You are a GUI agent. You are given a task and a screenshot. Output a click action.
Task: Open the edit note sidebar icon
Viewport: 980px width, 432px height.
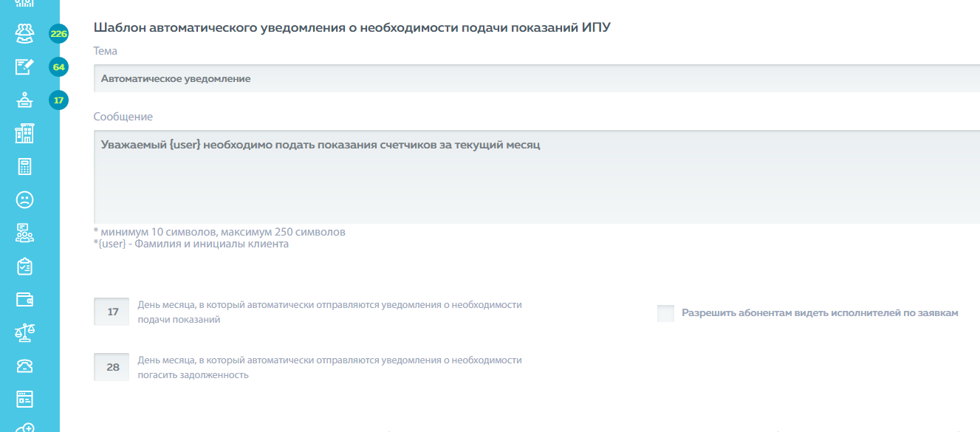click(25, 66)
